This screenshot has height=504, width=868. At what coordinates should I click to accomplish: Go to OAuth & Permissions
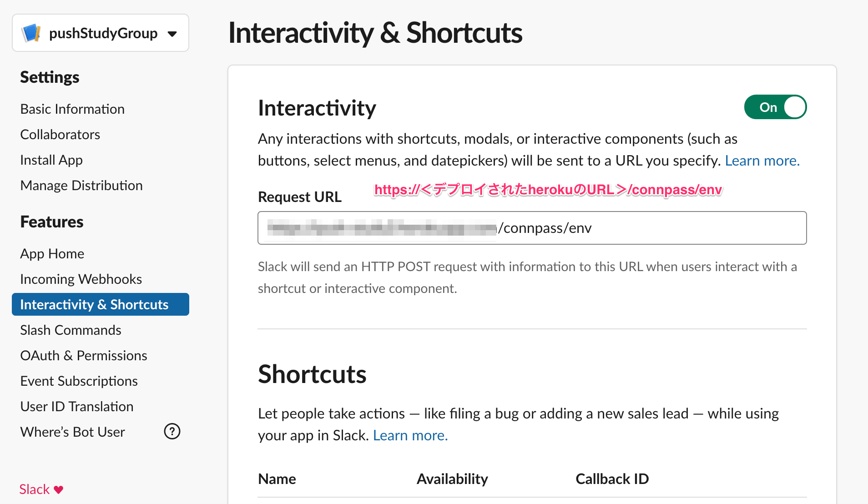point(84,356)
